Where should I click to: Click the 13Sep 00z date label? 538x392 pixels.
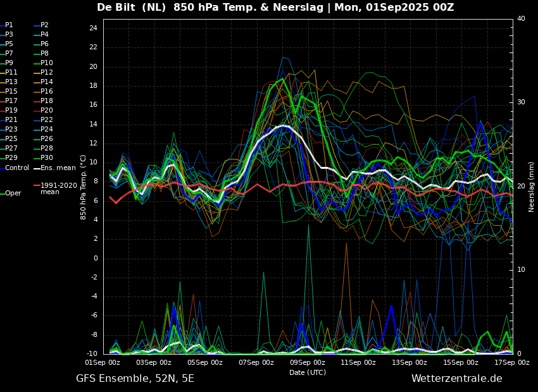tap(410, 362)
